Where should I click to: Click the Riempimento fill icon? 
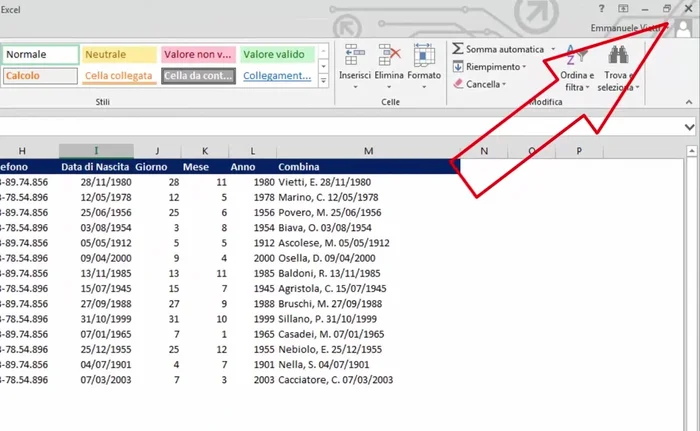pyautogui.click(x=458, y=67)
